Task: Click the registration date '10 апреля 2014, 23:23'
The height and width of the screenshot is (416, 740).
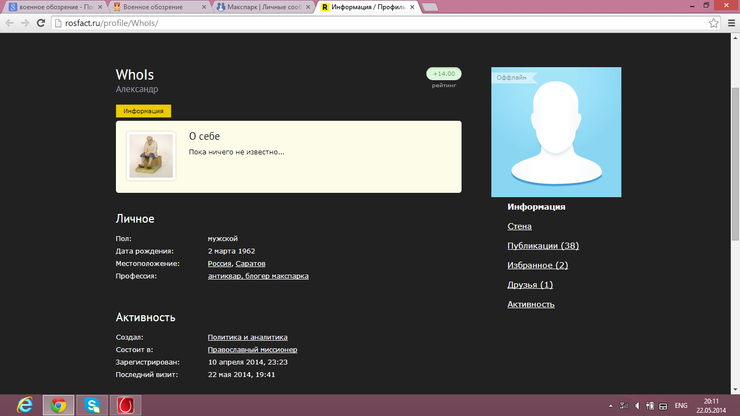Action: pyautogui.click(x=248, y=362)
